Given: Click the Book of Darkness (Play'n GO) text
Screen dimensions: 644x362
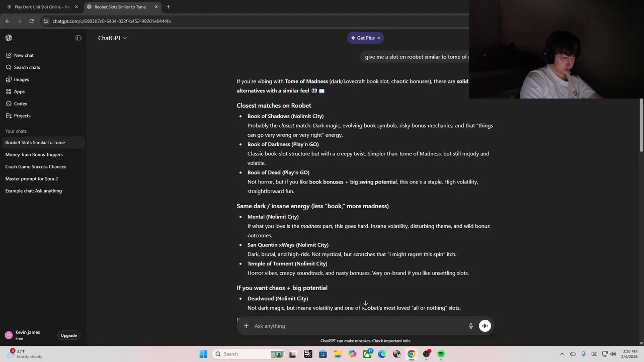Looking at the screenshot, I should (283, 144).
